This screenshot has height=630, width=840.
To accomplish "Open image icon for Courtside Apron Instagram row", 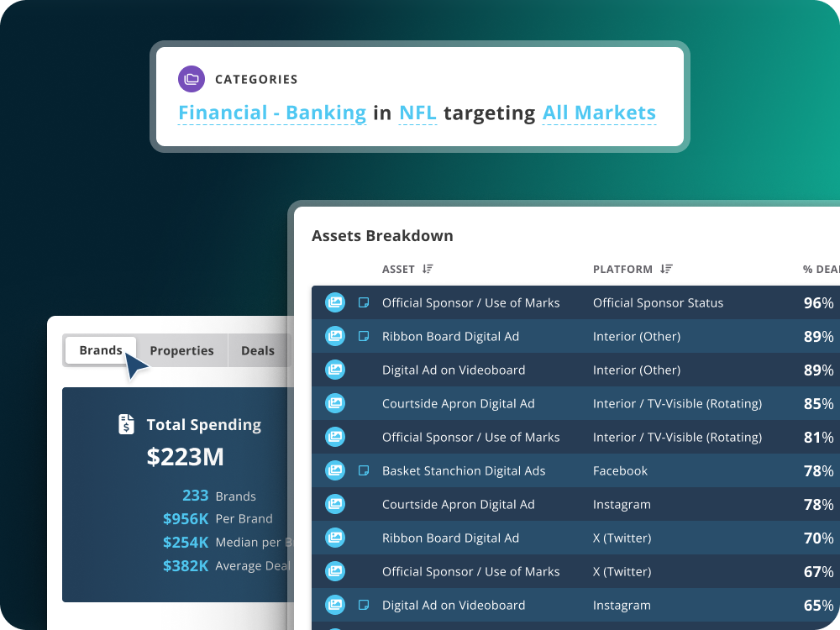I will coord(335,504).
